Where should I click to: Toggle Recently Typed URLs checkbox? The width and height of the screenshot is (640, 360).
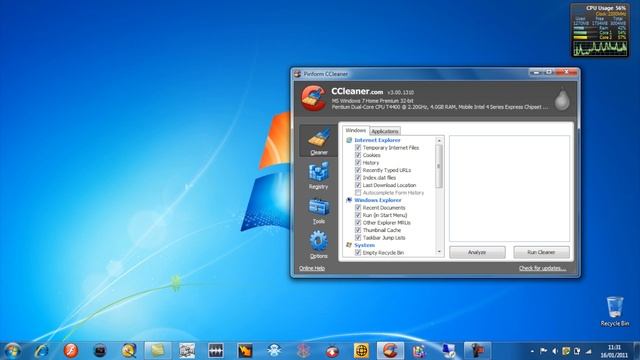[358, 170]
